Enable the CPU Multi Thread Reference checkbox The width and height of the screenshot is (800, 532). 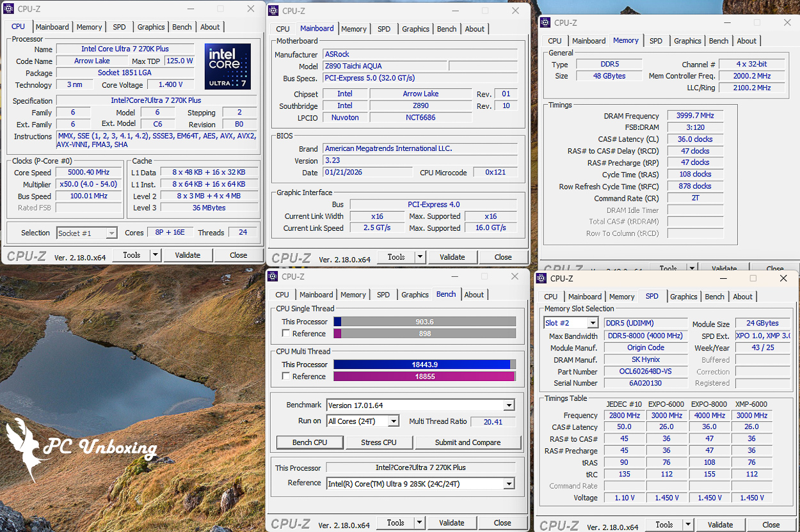pos(286,377)
